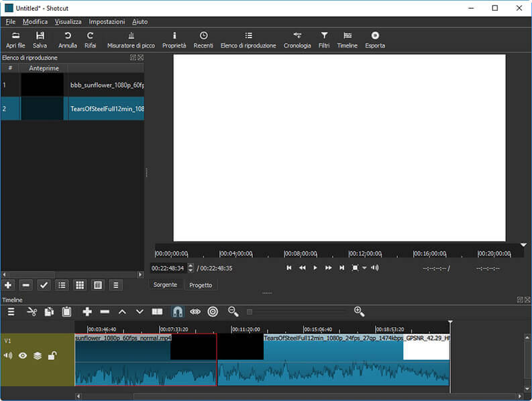Lift clip with the up chevron
The height and width of the screenshot is (401, 532).
click(122, 311)
